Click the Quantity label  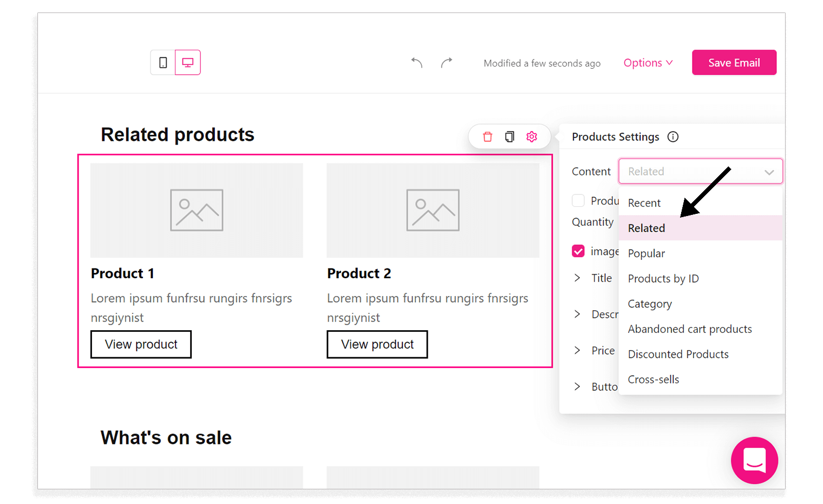[593, 222]
